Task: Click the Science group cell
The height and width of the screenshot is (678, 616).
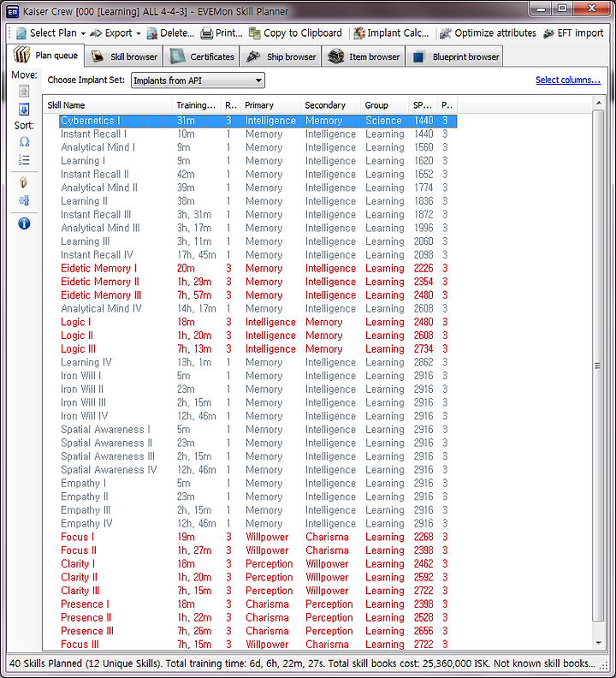Action: click(383, 121)
